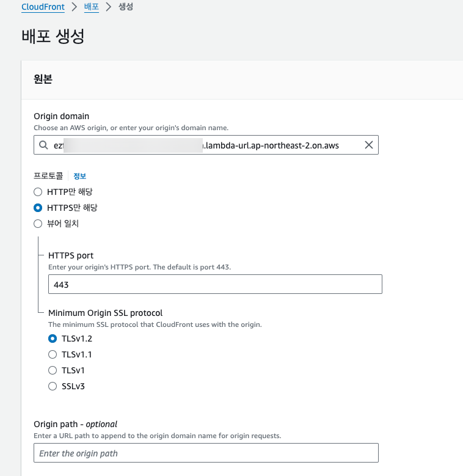The image size is (463, 476).
Task: Focus the Origin path input field
Action: [x=206, y=453]
